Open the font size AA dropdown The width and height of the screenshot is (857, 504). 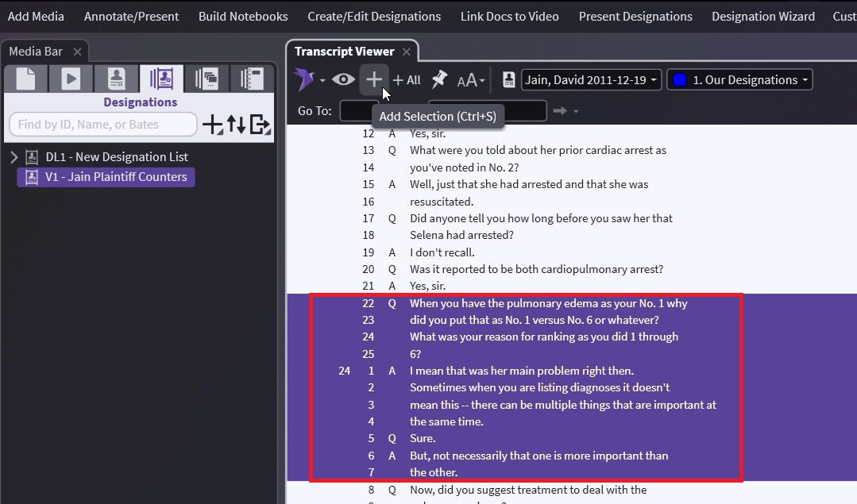(x=472, y=79)
